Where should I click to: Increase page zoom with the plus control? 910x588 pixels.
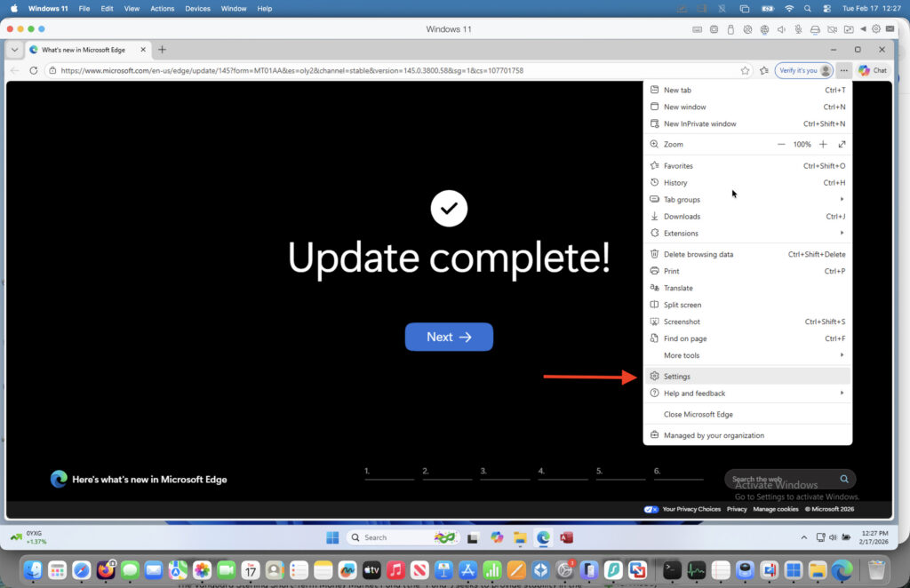[822, 143]
